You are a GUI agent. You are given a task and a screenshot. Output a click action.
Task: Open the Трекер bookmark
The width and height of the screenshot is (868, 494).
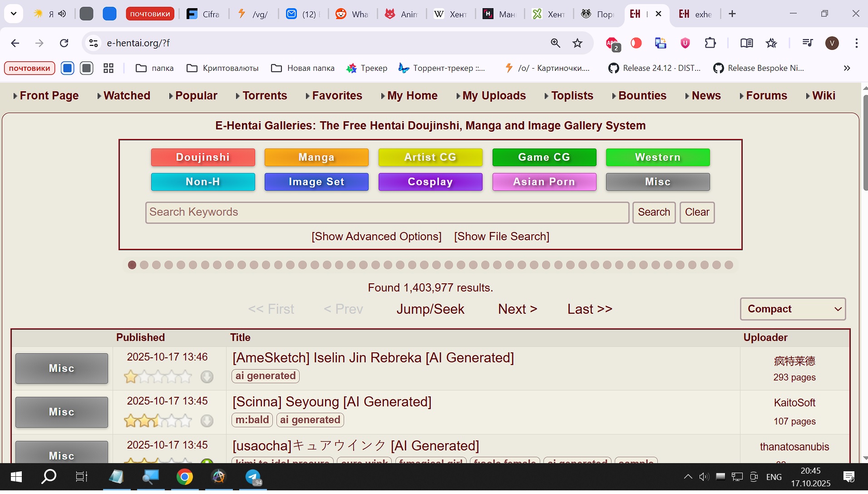point(367,68)
